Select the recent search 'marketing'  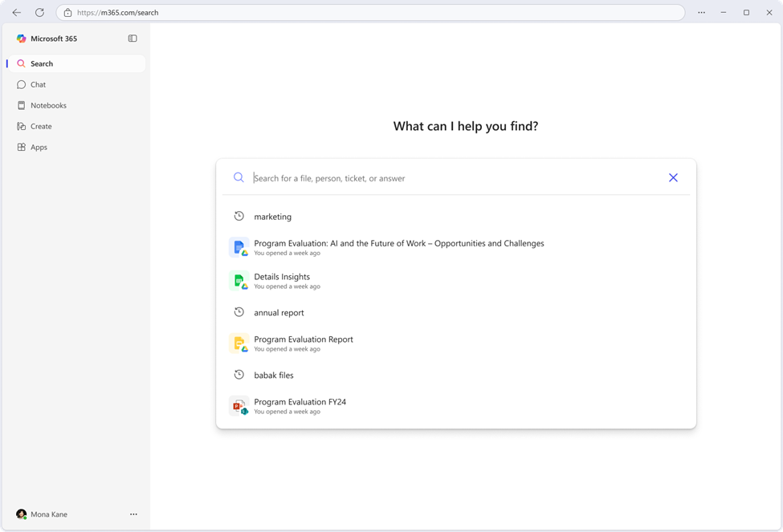pos(272,216)
